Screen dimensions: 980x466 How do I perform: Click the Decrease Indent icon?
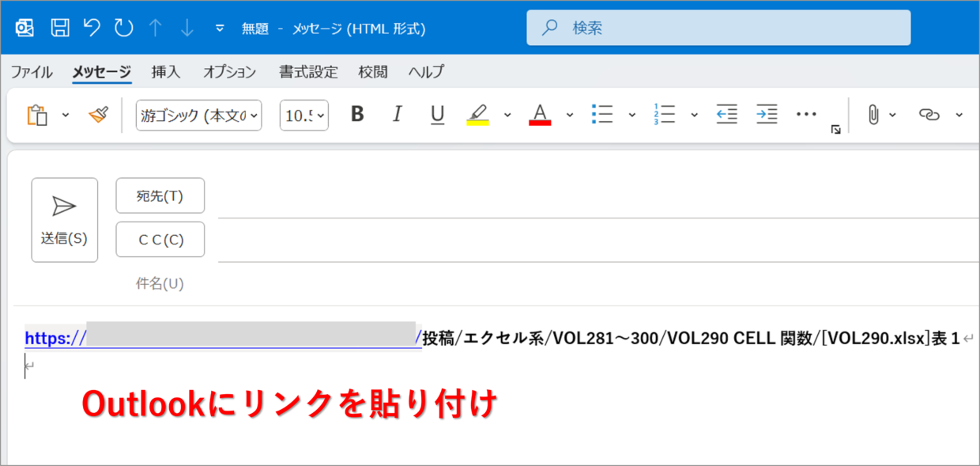pos(726,115)
